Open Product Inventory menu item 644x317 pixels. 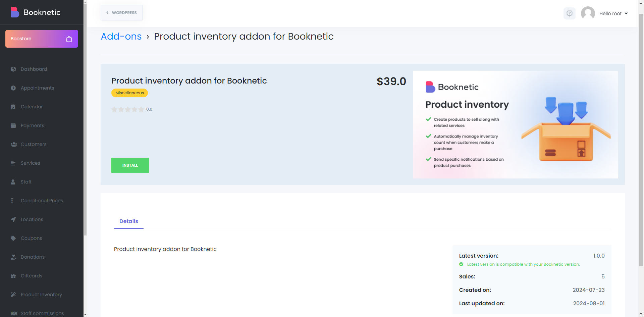[42, 295]
